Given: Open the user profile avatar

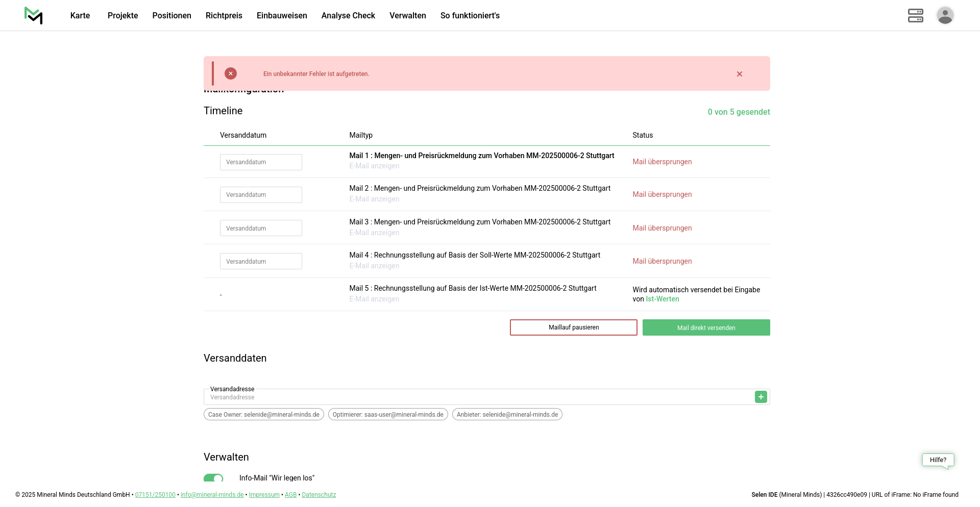Looking at the screenshot, I should [x=945, y=15].
